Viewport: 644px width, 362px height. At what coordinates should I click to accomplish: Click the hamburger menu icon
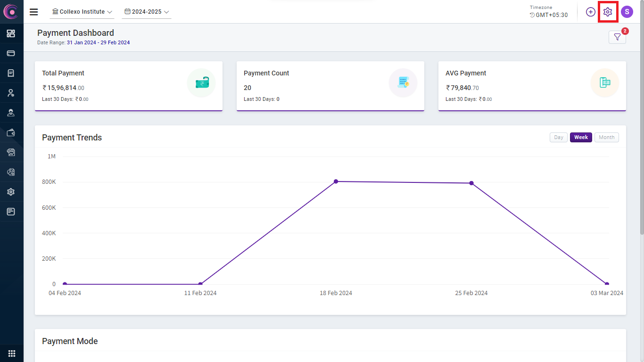[34, 12]
